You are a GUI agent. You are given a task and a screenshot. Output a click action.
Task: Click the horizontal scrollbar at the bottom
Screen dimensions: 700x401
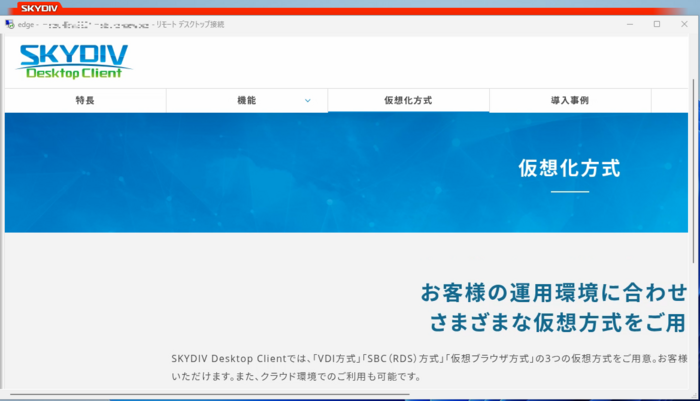(210, 394)
